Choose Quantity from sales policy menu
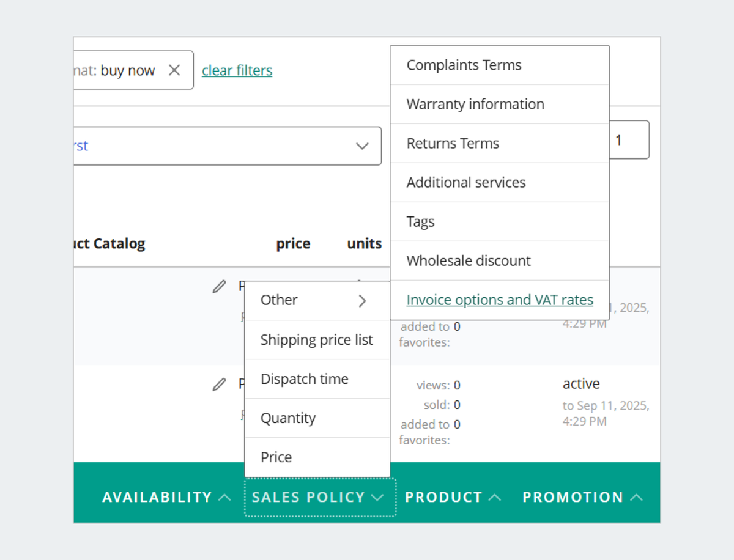734x560 pixels. click(x=288, y=418)
